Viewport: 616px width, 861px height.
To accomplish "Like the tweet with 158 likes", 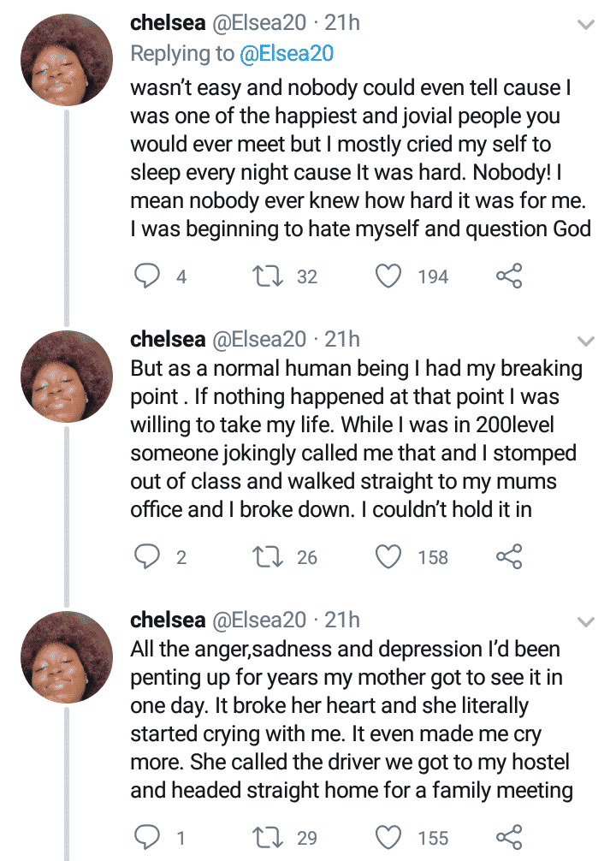I will [389, 556].
